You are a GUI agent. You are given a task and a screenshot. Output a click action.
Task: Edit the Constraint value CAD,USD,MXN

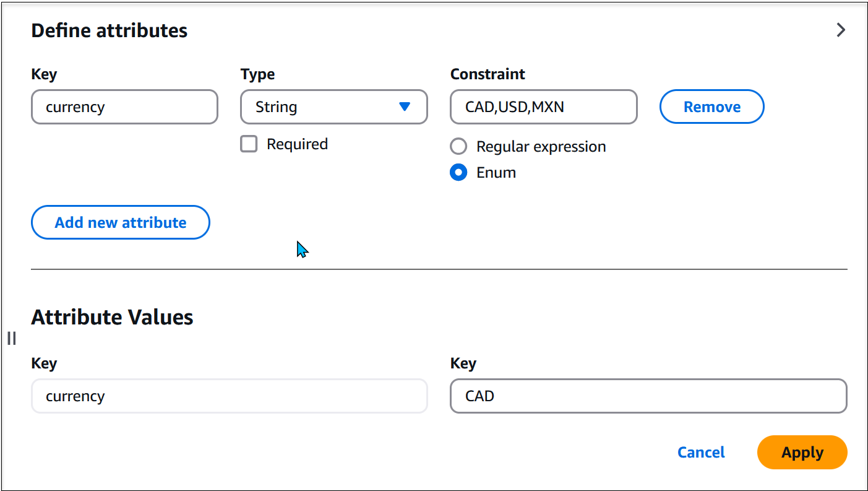[x=543, y=106]
